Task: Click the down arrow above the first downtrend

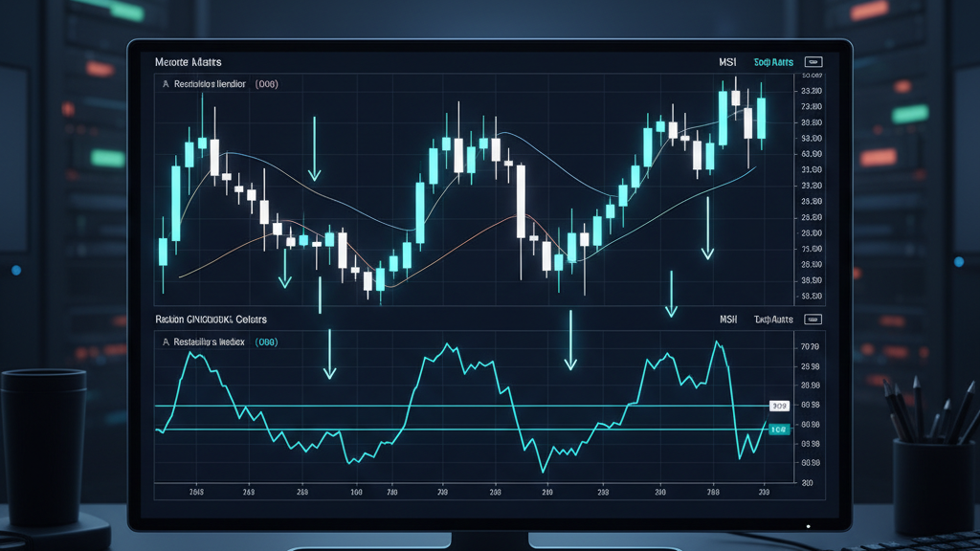Action: pos(314,151)
